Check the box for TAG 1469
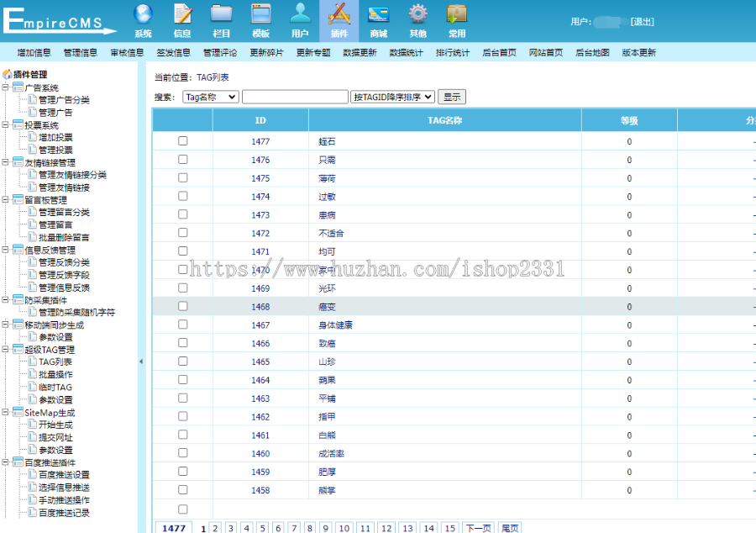The height and width of the screenshot is (533, 756). coord(183,288)
